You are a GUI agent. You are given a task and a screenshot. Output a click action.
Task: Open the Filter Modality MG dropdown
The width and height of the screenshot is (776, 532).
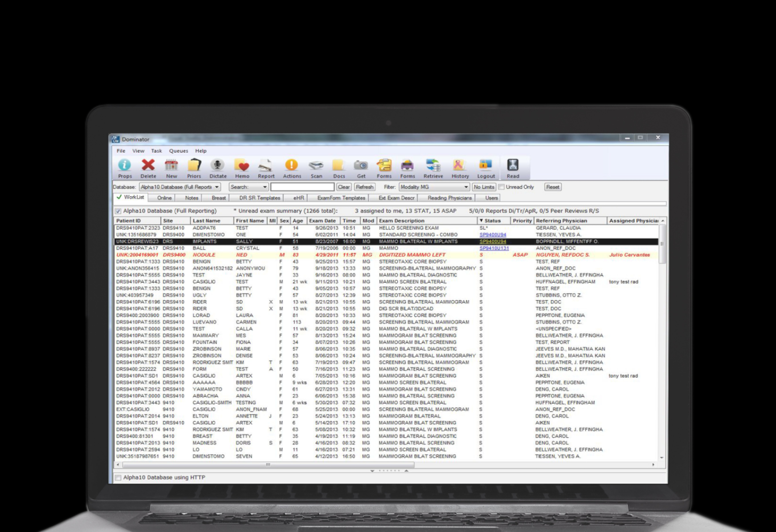tap(434, 187)
